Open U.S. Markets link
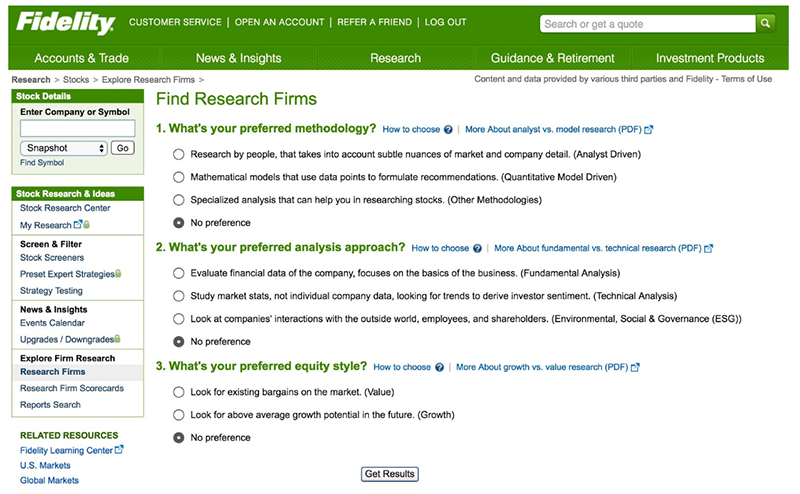Viewport: 800px width, 494px height. (45, 465)
